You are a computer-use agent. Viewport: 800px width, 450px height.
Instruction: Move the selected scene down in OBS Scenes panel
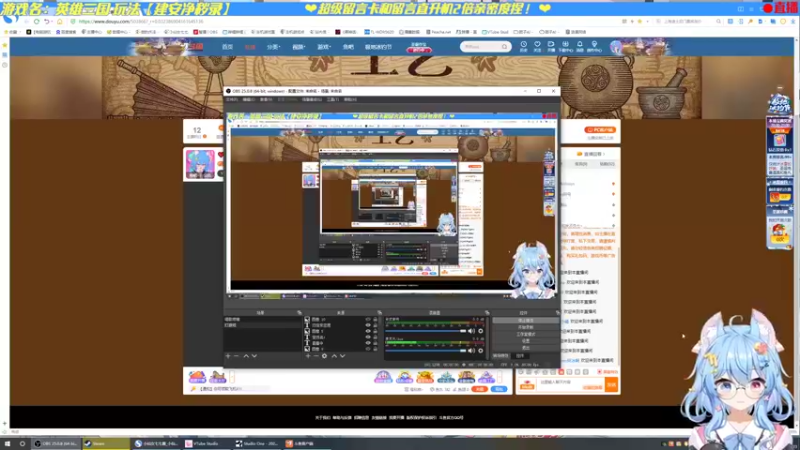(x=254, y=356)
